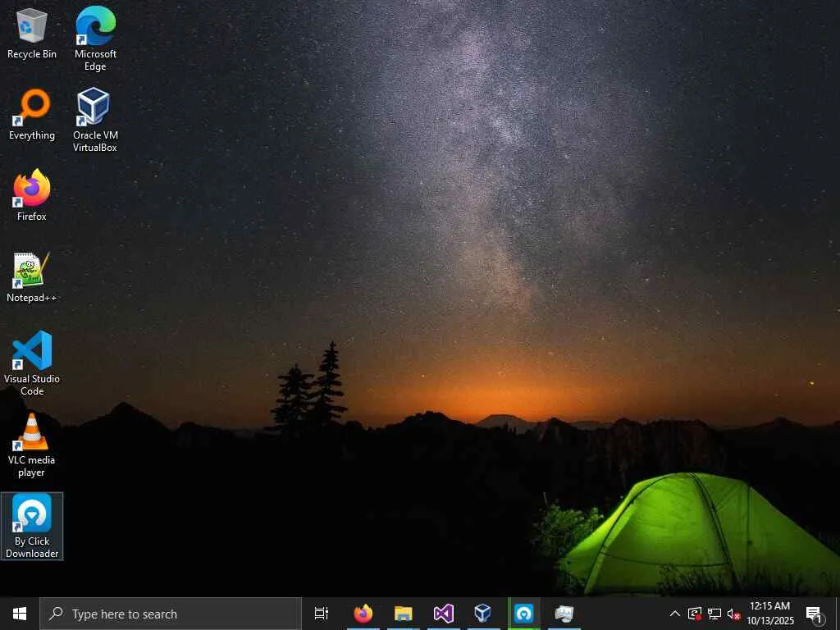The image size is (840, 630).
Task: Open the Windows Start menu
Action: point(20,614)
